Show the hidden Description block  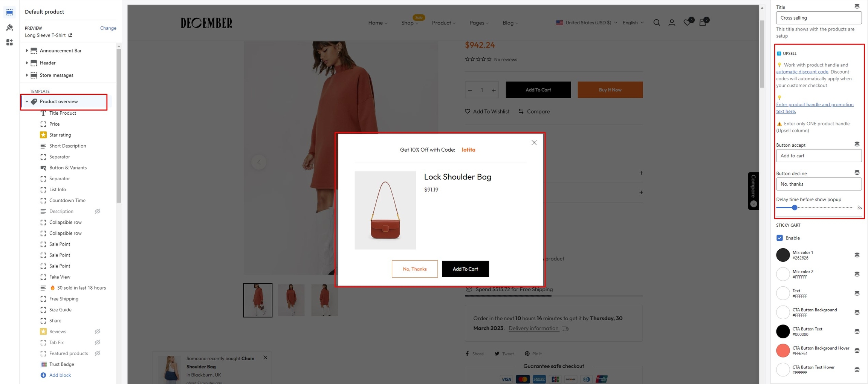coord(98,211)
